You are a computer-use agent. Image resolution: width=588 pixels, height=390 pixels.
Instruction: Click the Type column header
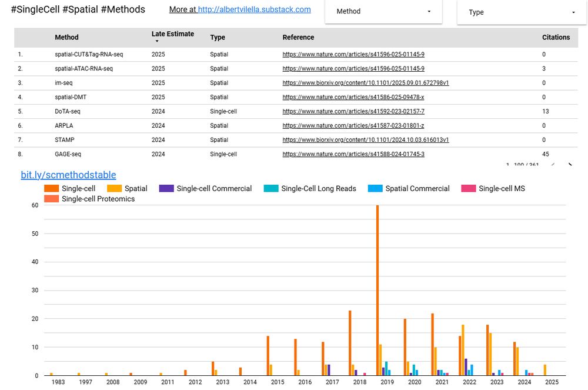pos(218,37)
